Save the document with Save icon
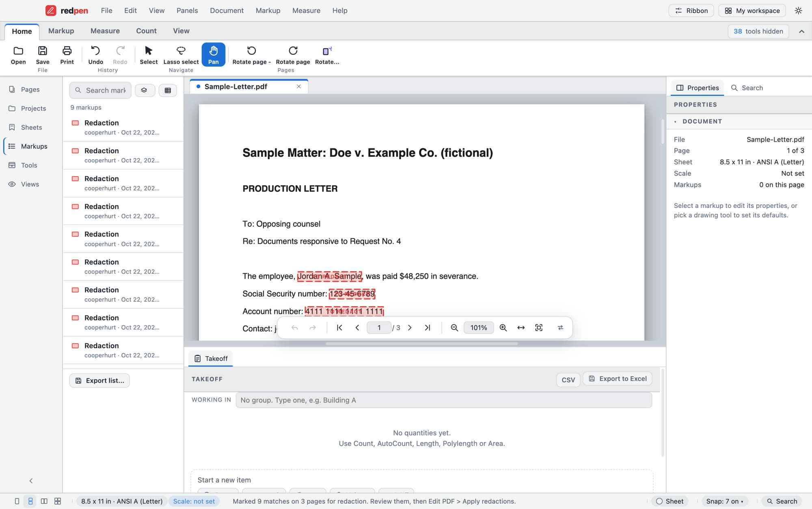Viewport: 812px width, 509px height. pos(43,55)
